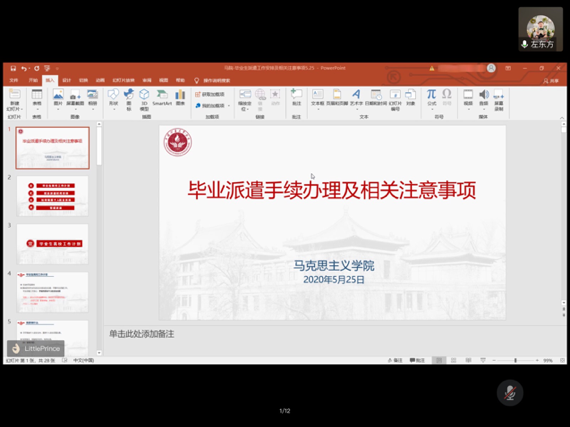Switch to slide sorter view in status bar
570x427 pixels.
click(x=454, y=360)
